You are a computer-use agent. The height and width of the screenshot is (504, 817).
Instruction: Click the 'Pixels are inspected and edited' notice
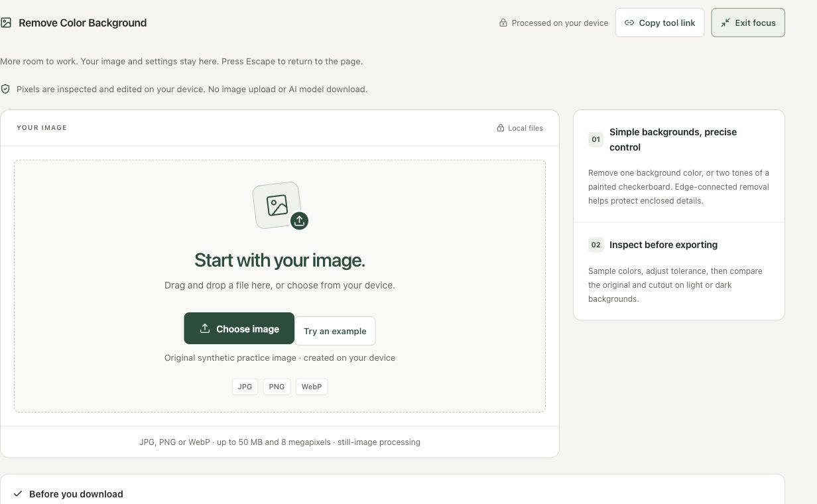coord(192,89)
